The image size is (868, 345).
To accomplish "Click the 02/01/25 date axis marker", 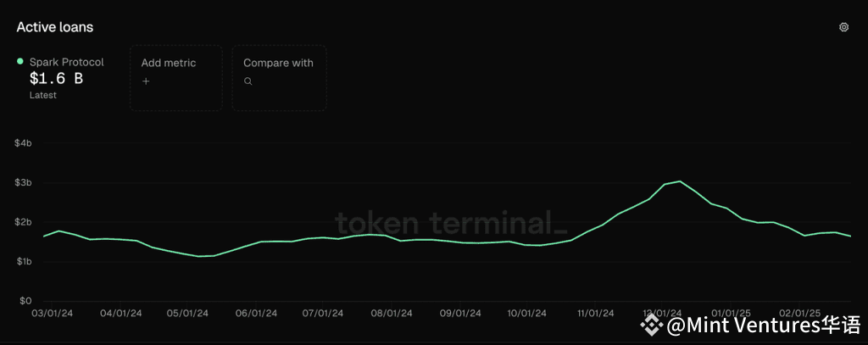I will point(799,314).
